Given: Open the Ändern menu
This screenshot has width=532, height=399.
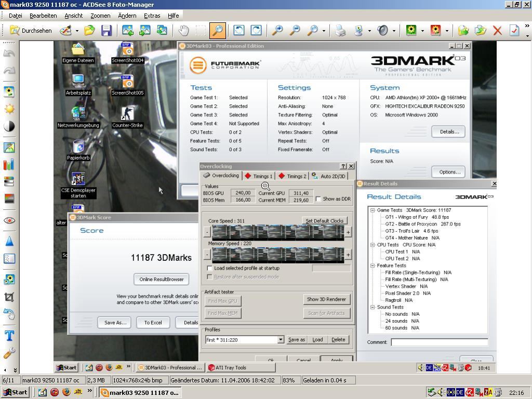Looking at the screenshot, I should click(127, 16).
